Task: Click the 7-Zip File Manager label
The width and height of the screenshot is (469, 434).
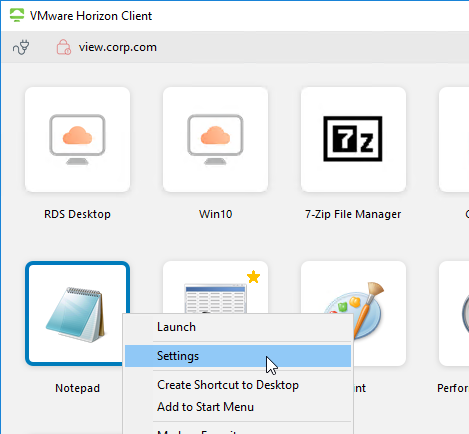Action: [353, 214]
